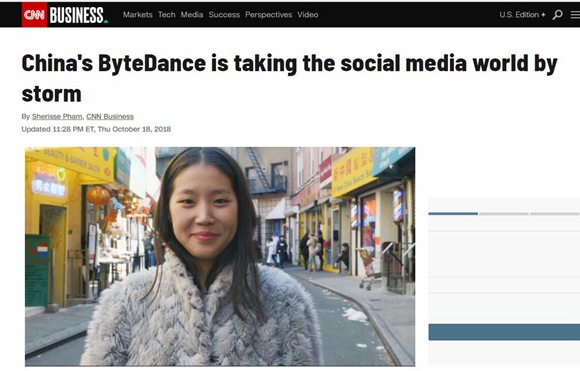Open the Media section
This screenshot has height=371, width=580.
pos(192,15)
